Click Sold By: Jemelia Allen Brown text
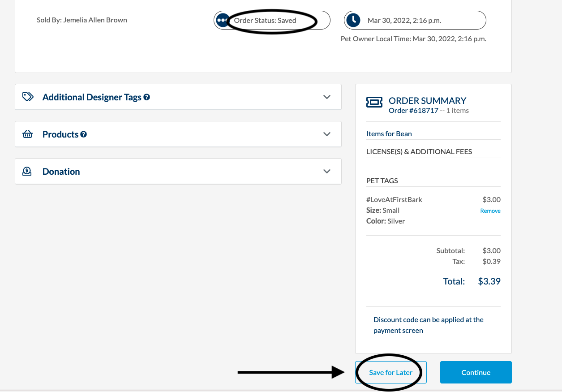Image resolution: width=562 pixels, height=392 pixels. pos(82,20)
